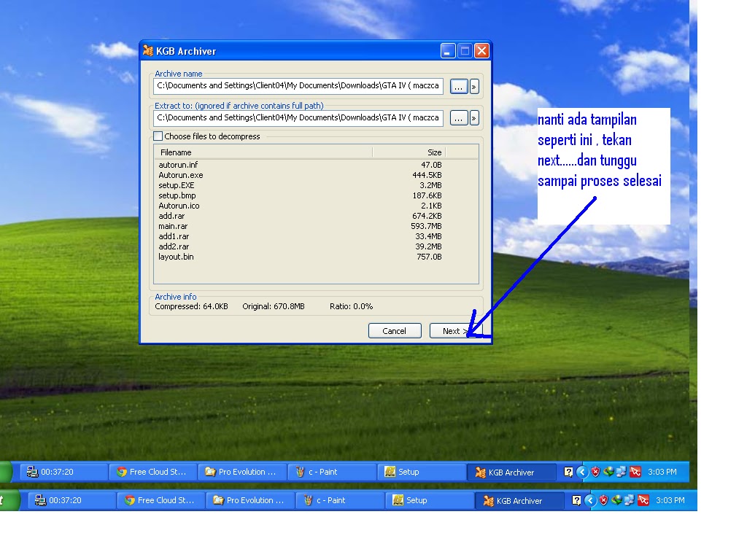747x560 pixels.
Task: Expand the Extract to double-arrow control
Action: [473, 117]
